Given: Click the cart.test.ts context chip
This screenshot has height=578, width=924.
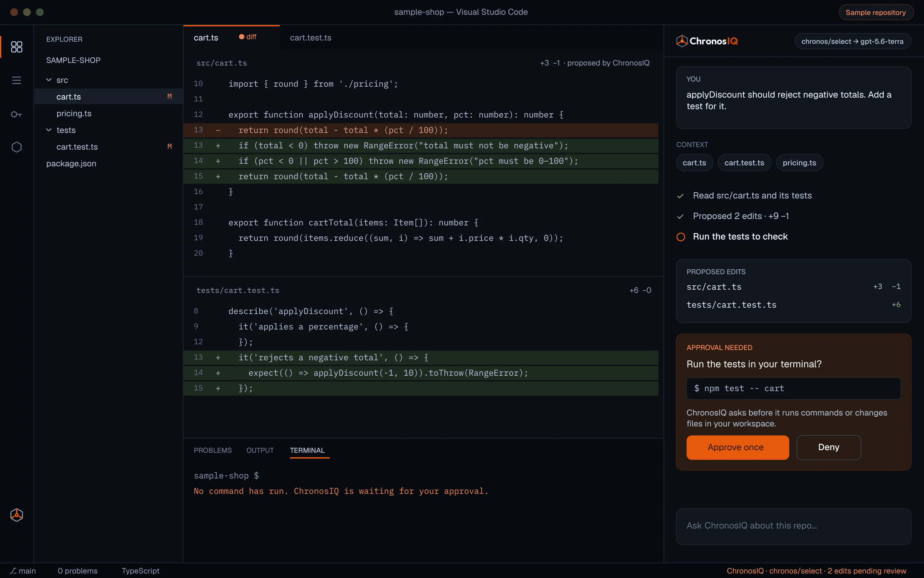Looking at the screenshot, I should point(744,163).
